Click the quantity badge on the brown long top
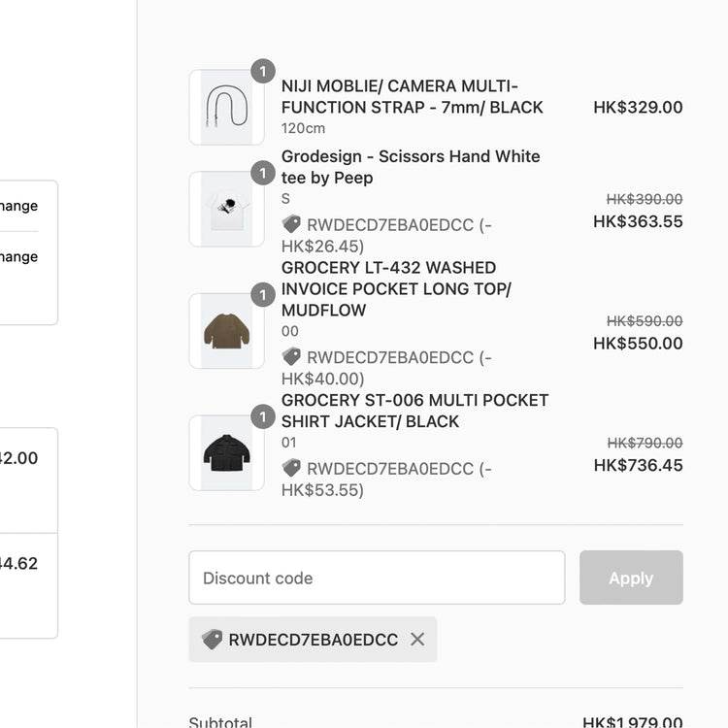Screen dimensions: 728x728 coord(263,295)
